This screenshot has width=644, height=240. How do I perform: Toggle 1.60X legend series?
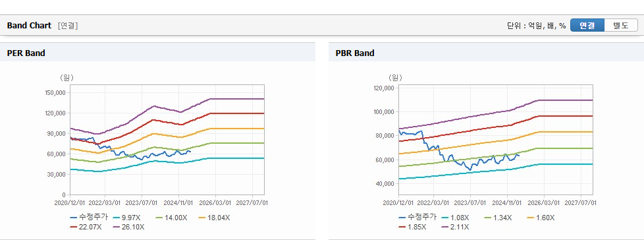(541, 218)
